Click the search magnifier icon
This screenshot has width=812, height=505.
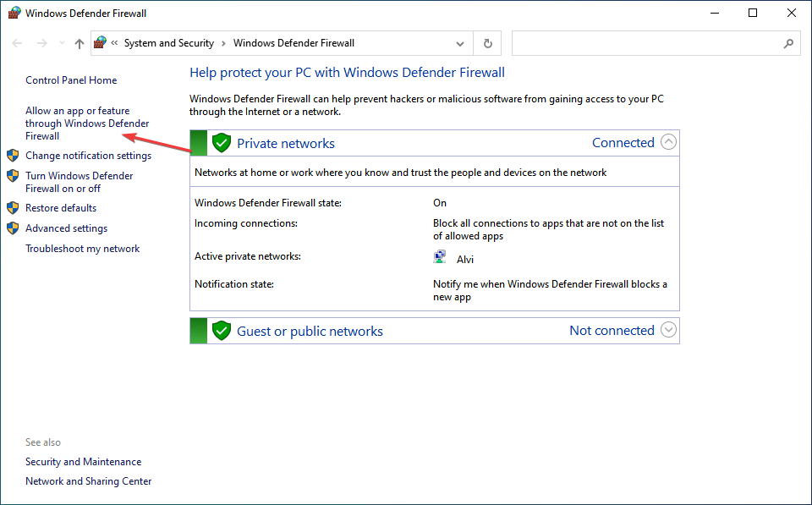(x=788, y=43)
